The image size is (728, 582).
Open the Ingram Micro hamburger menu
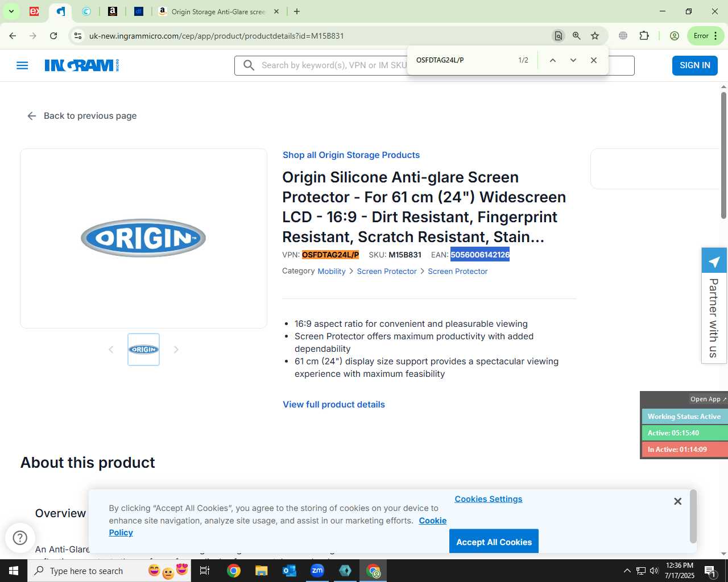22,65
